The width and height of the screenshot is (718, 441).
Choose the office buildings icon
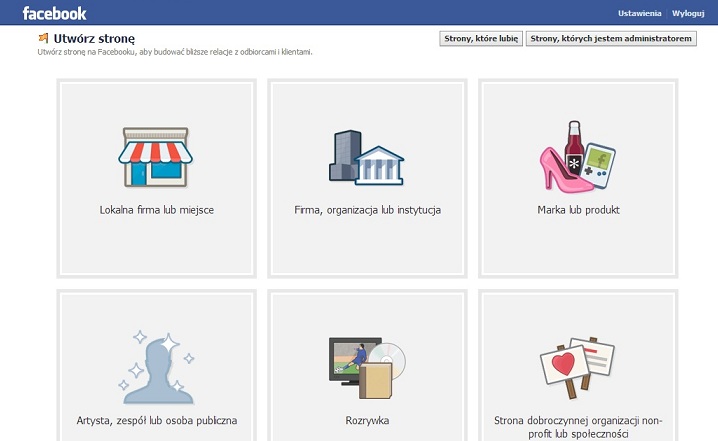point(367,157)
